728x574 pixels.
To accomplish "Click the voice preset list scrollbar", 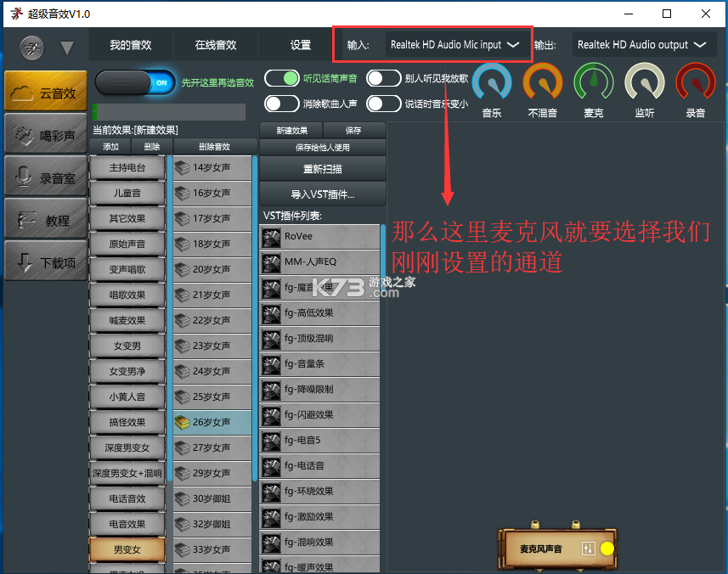I will pyautogui.click(x=255, y=318).
